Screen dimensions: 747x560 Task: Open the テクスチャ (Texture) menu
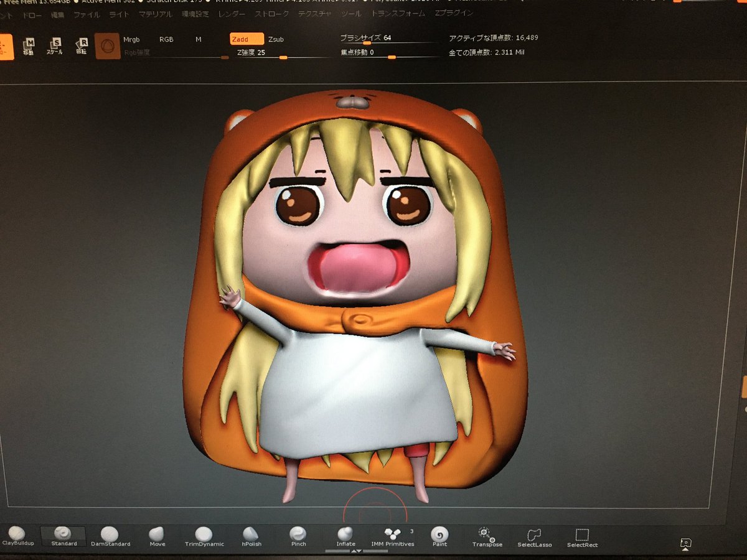point(315,13)
